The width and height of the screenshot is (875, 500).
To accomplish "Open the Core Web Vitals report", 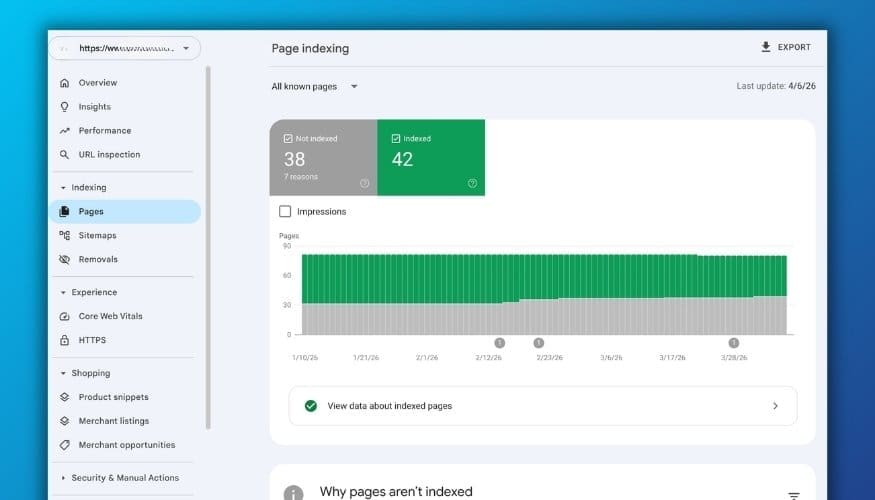I will point(110,316).
